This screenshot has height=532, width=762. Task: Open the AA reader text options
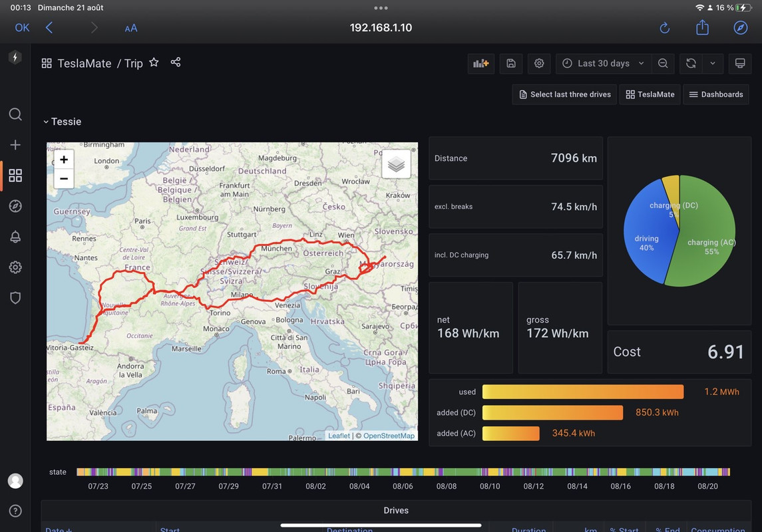pyautogui.click(x=130, y=28)
